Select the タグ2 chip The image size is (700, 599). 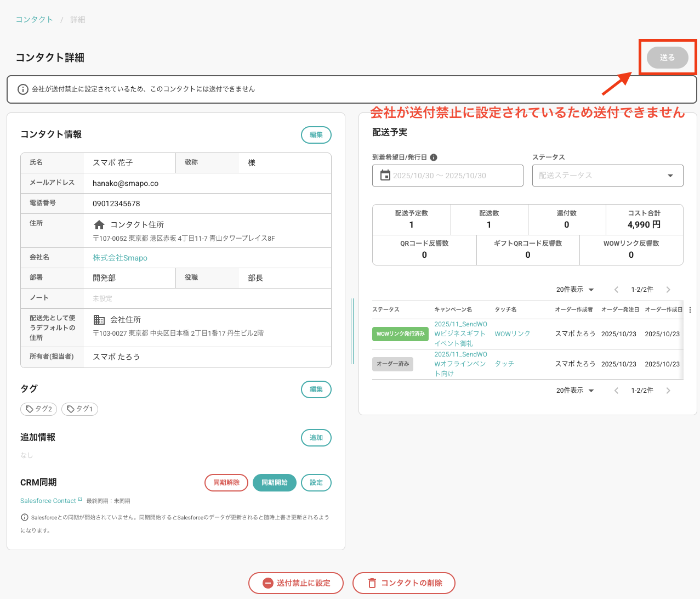click(38, 409)
